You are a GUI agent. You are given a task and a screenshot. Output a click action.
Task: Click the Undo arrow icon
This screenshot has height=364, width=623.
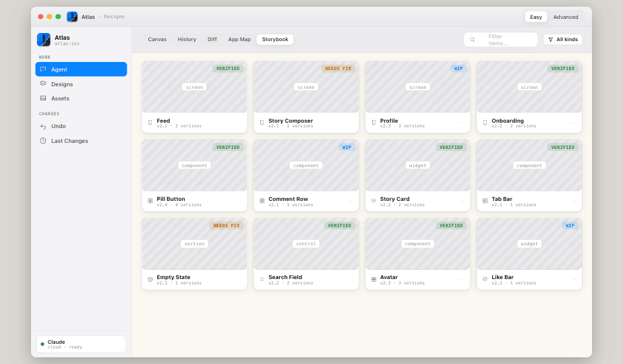click(x=43, y=126)
